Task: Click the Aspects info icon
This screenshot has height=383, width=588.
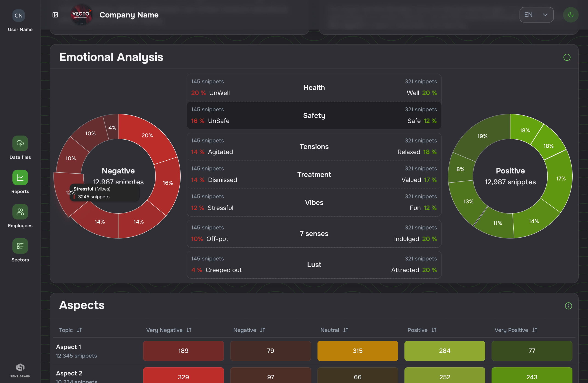Action: [568, 306]
